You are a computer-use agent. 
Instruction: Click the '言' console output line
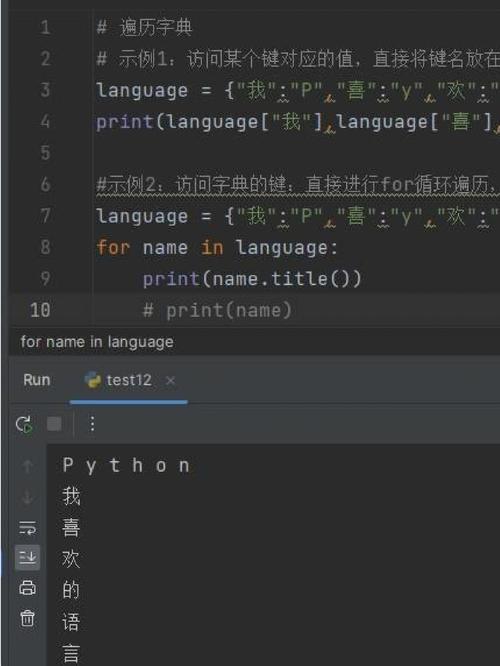[71, 653]
